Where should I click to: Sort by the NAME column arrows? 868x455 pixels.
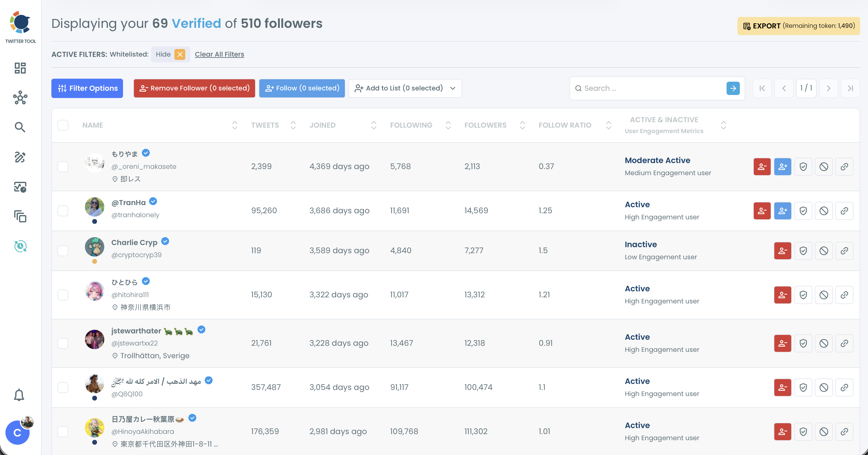[235, 125]
